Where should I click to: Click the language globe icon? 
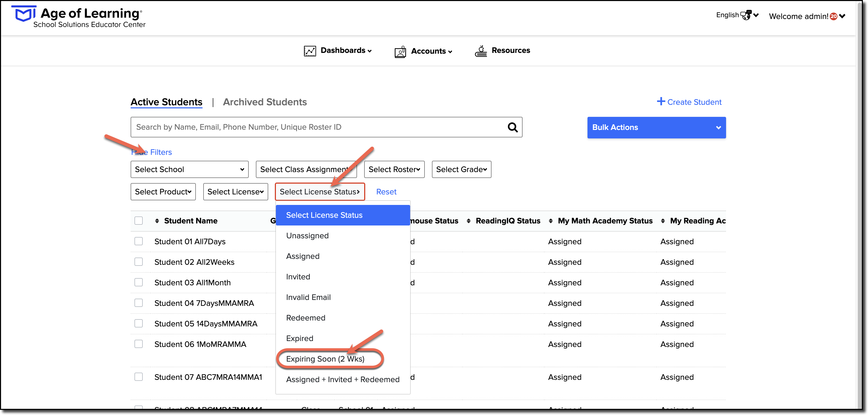tap(746, 15)
